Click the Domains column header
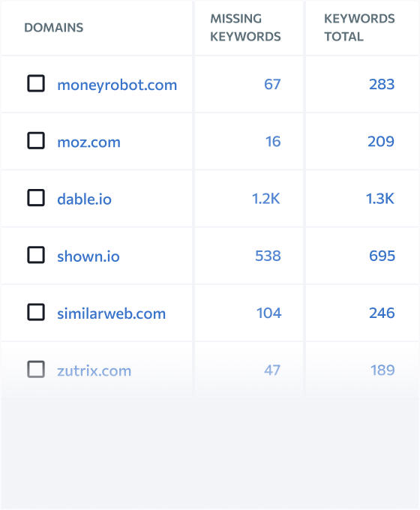Viewport: 420px width, 510px height. pos(54,28)
